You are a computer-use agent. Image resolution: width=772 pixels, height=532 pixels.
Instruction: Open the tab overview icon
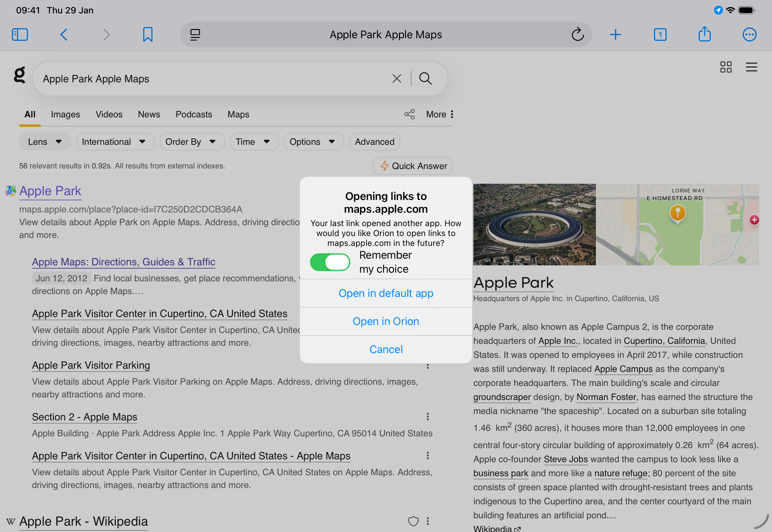[x=660, y=34]
